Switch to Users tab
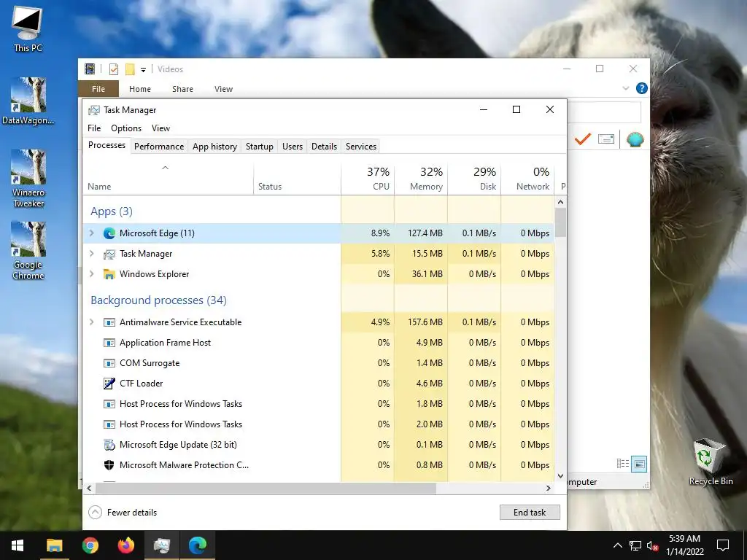 (x=293, y=147)
